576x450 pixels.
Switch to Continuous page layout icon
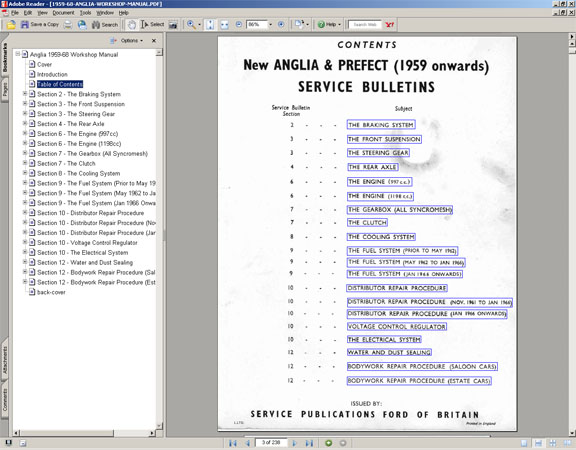click(x=538, y=443)
